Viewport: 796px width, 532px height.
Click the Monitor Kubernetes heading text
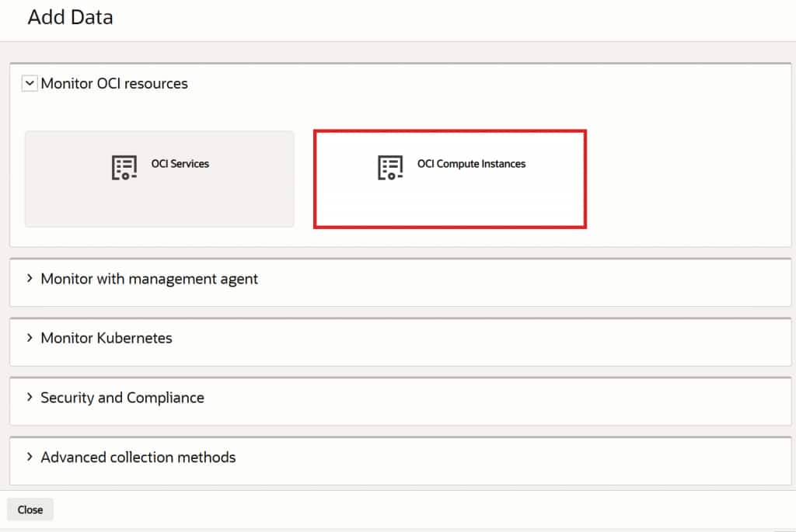(106, 338)
